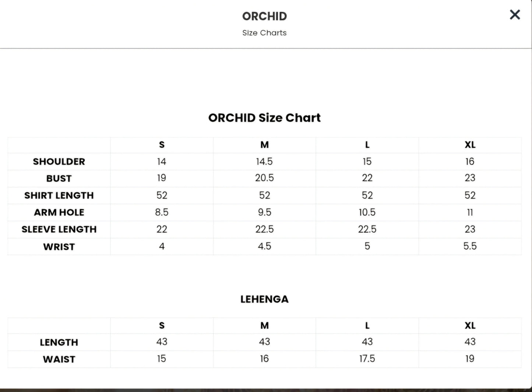Viewport: 532px width, 392px height.
Task: Click the ARM HOLE row label
Action: (59, 212)
